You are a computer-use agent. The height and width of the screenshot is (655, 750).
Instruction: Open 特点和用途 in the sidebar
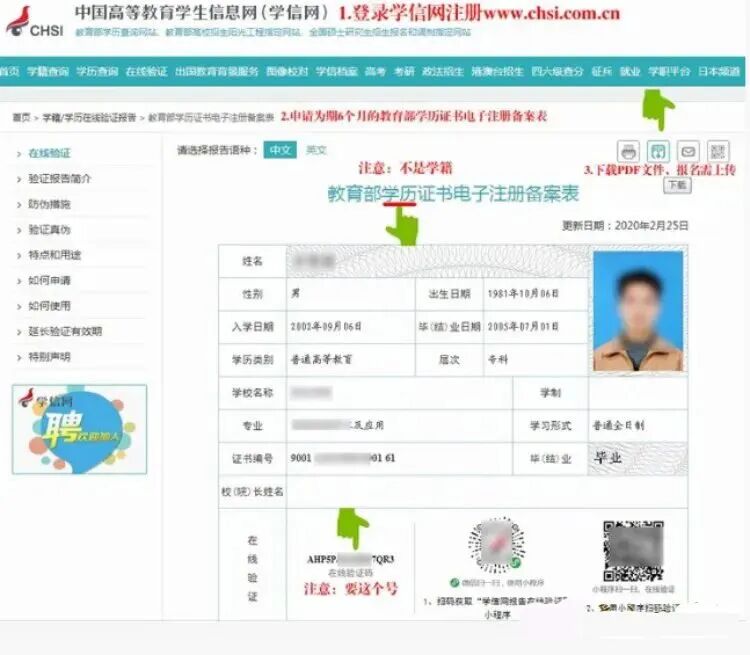pyautogui.click(x=55, y=255)
